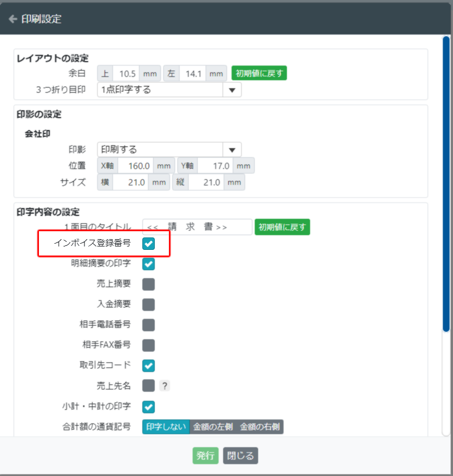Disable the 明細摘要の印字 checkbox

point(148,264)
